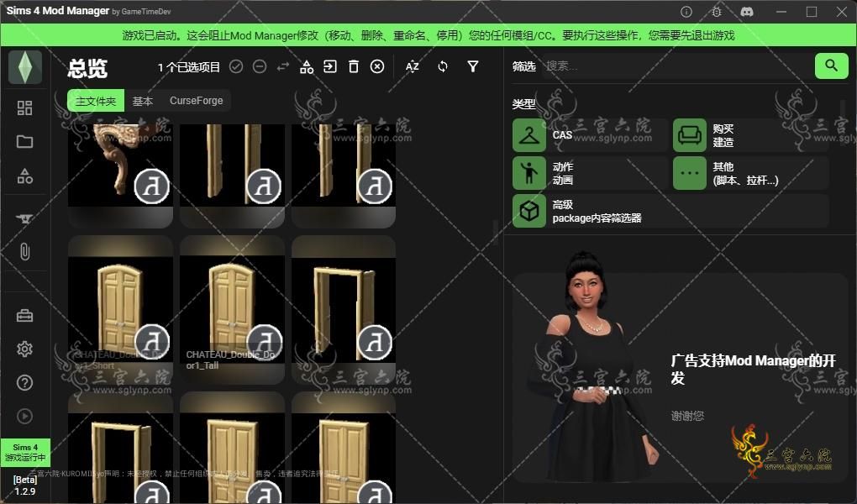Open the paperclip attachments icon in sidebar
Image resolution: width=857 pixels, height=504 pixels.
point(24,251)
